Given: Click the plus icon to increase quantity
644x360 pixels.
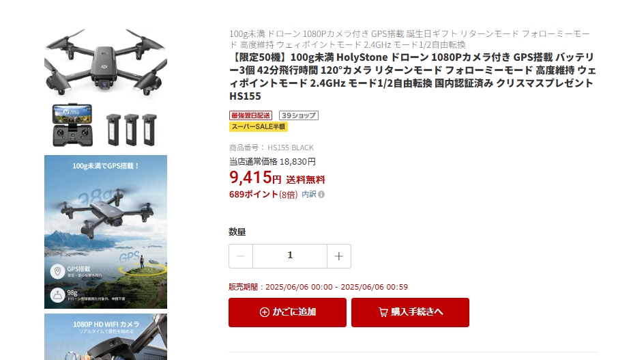Looking at the screenshot, I should 339,256.
